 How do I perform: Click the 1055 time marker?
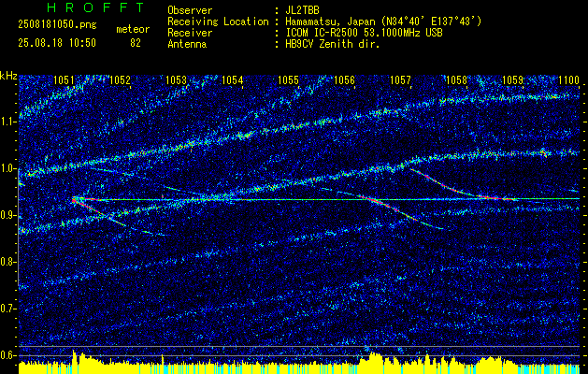coord(288,79)
